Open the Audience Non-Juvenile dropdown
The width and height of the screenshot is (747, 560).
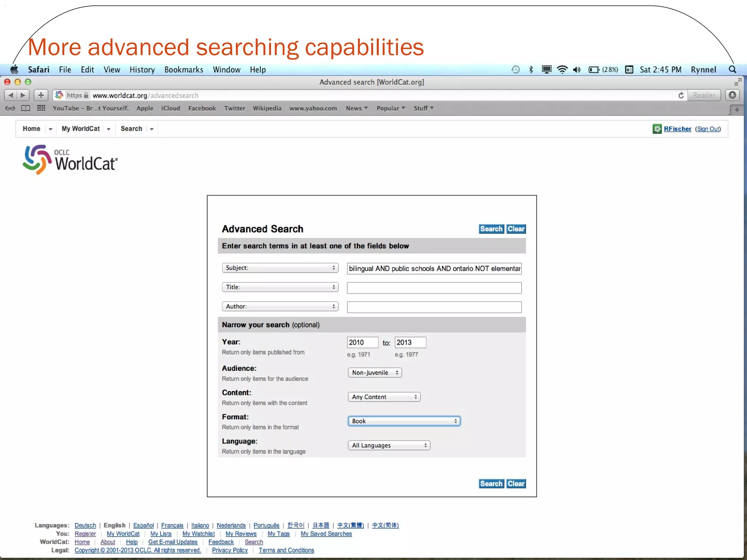pos(375,373)
